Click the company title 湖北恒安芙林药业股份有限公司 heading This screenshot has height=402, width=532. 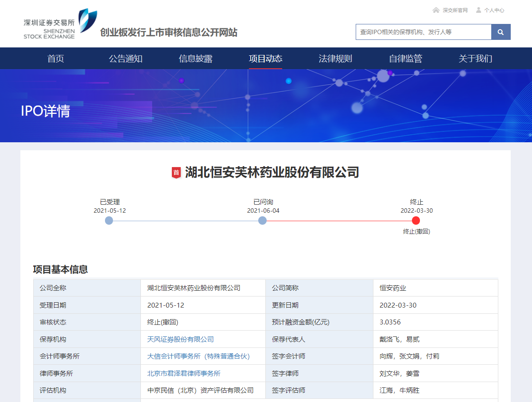point(272,172)
